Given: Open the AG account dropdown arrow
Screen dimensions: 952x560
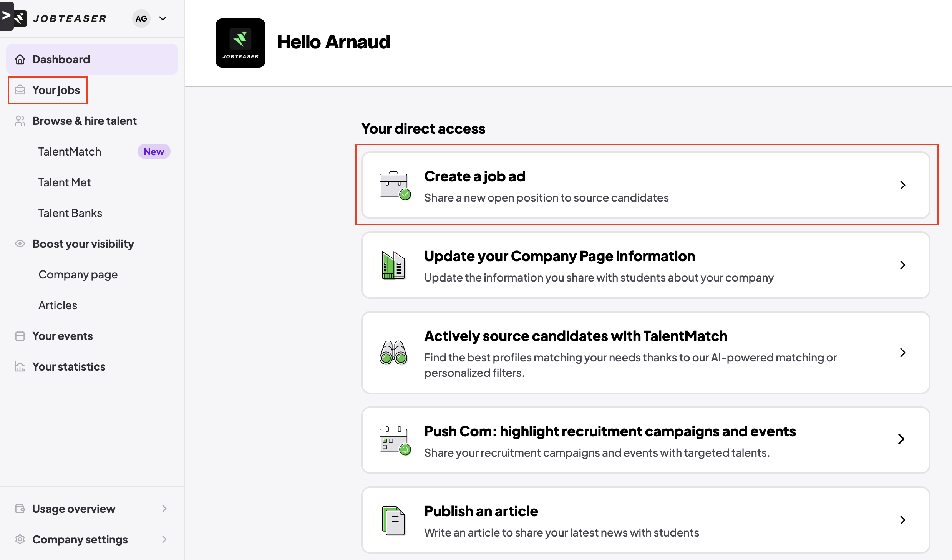Looking at the screenshot, I should [163, 18].
